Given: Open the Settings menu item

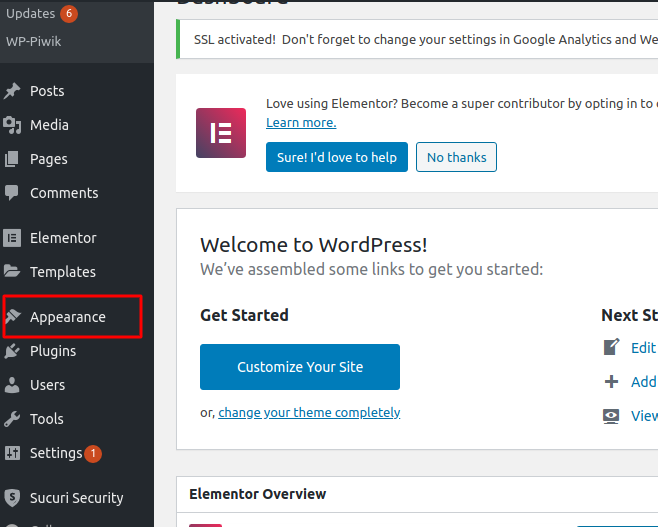Looking at the screenshot, I should click(56, 453).
